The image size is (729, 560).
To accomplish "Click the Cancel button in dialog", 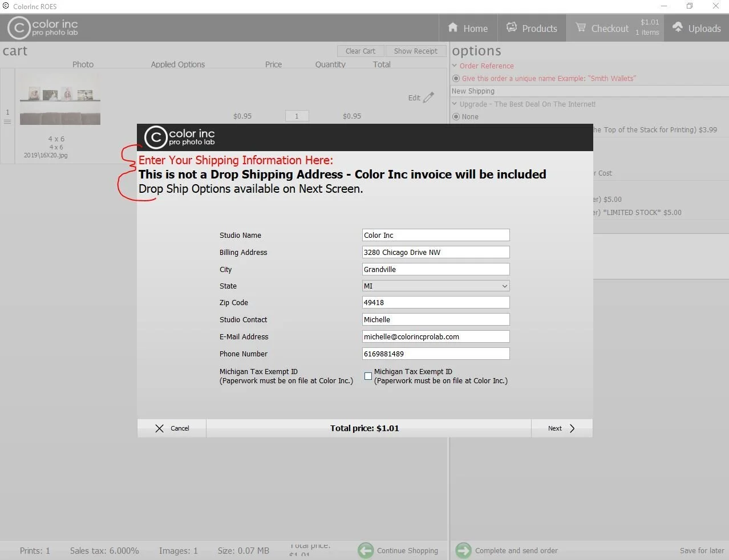I will [172, 428].
